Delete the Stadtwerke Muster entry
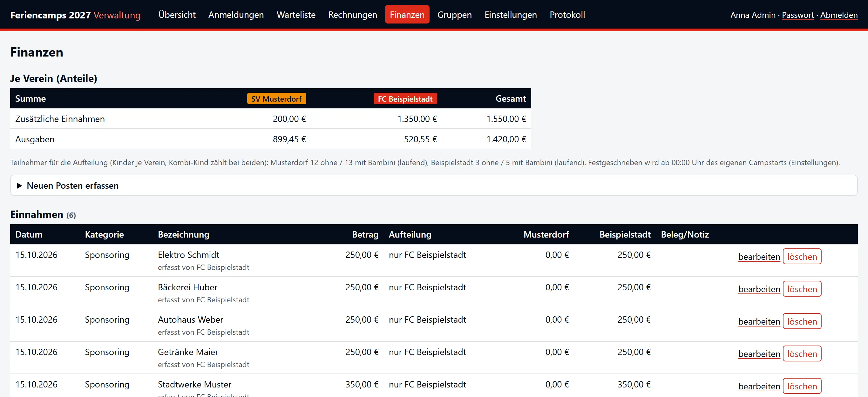This screenshot has width=868, height=397. pyautogui.click(x=802, y=386)
